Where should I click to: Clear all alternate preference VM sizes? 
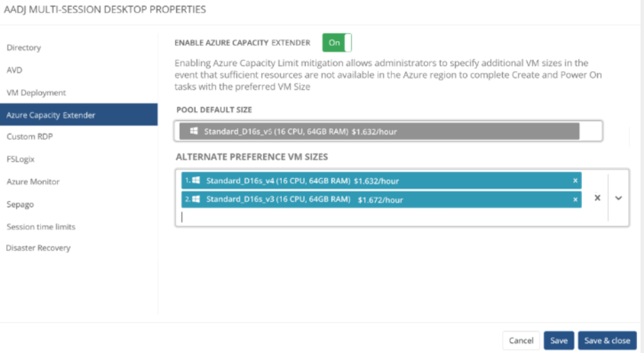coord(597,198)
